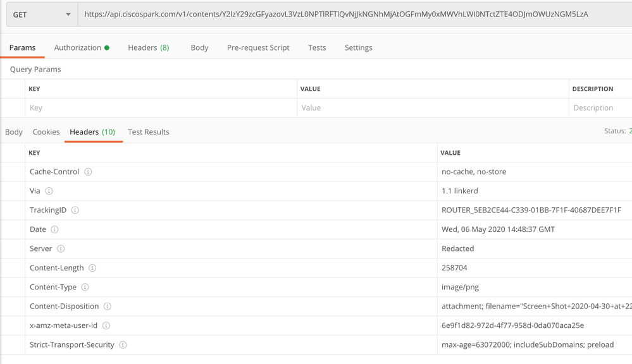The width and height of the screenshot is (632, 364).
Task: Select the ROUTER_5EB2CE44 tracking ID value
Action: click(531, 210)
